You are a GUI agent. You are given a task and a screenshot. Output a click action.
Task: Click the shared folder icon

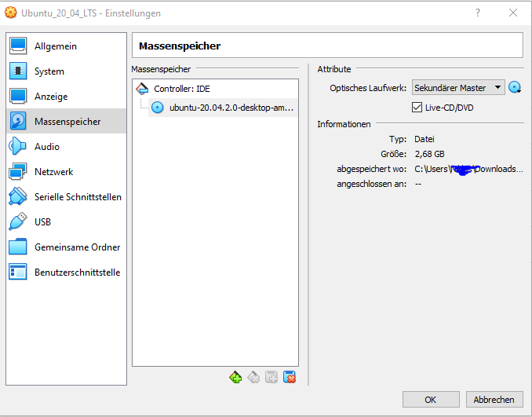point(18,247)
